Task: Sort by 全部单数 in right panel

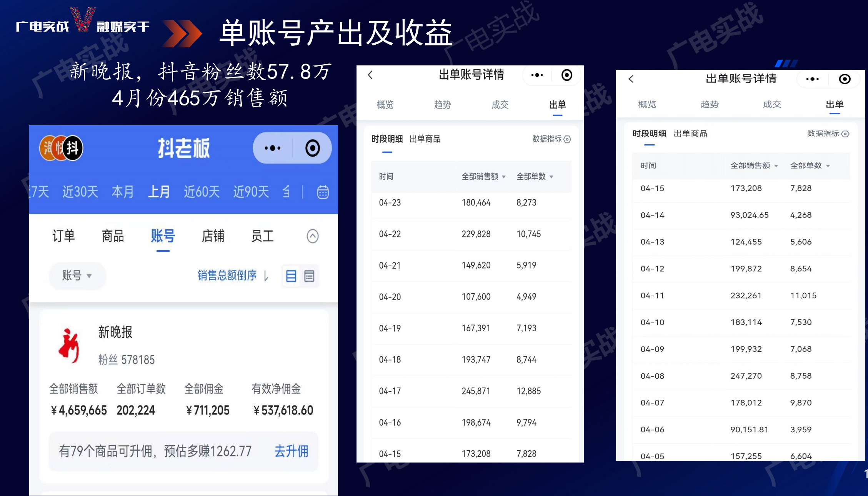Action: click(x=810, y=166)
